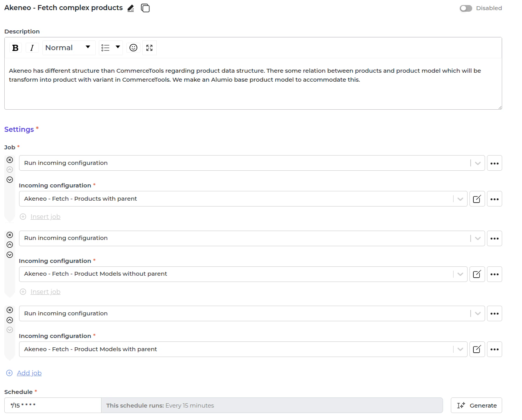Move the third job up
This screenshot has width=522, height=420.
pyautogui.click(x=10, y=320)
